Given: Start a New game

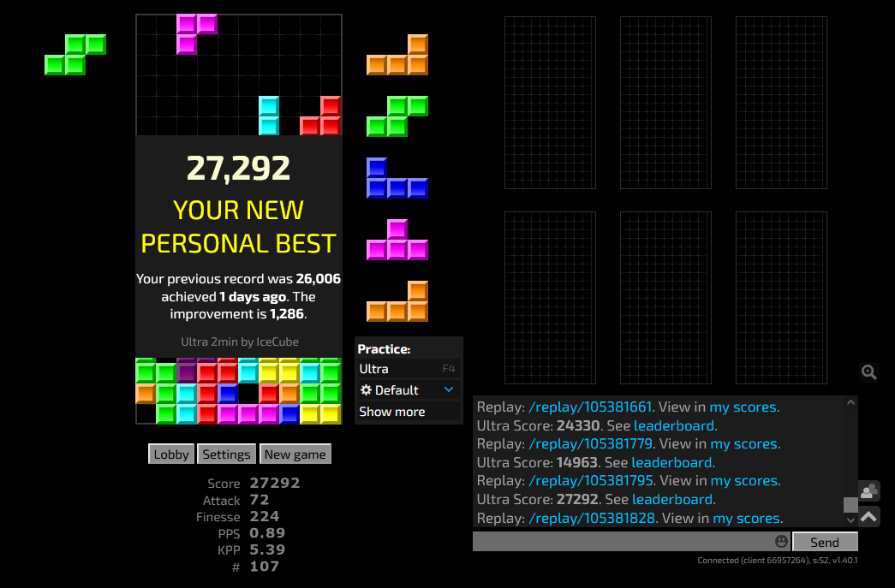Looking at the screenshot, I should [x=295, y=454].
